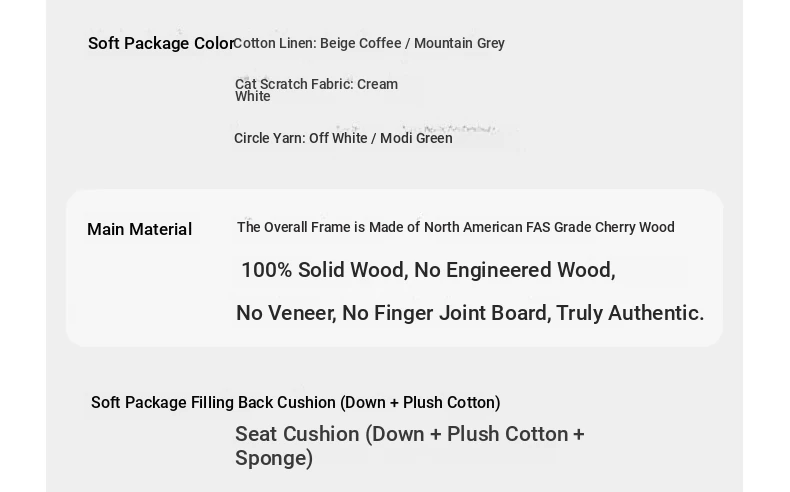Click the Mountain Grey color name
This screenshot has width=790, height=492.
click(459, 43)
